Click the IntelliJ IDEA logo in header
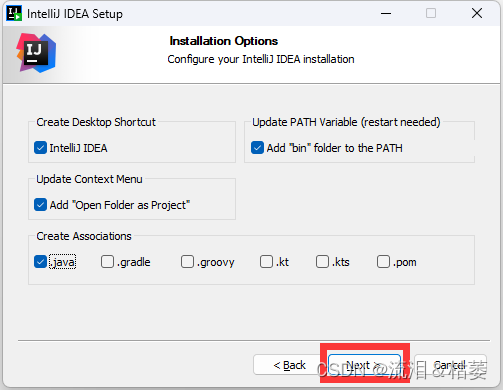Screen dimensions: 503x390 pos(36,53)
